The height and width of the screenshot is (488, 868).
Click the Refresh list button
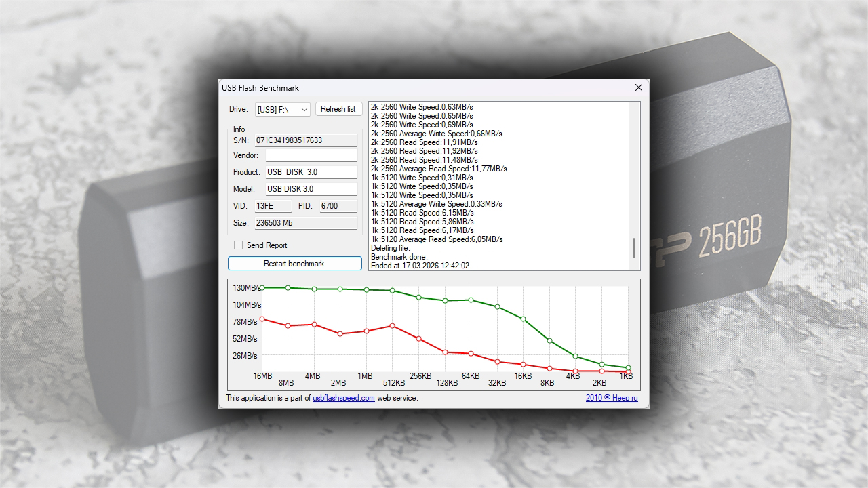(338, 109)
